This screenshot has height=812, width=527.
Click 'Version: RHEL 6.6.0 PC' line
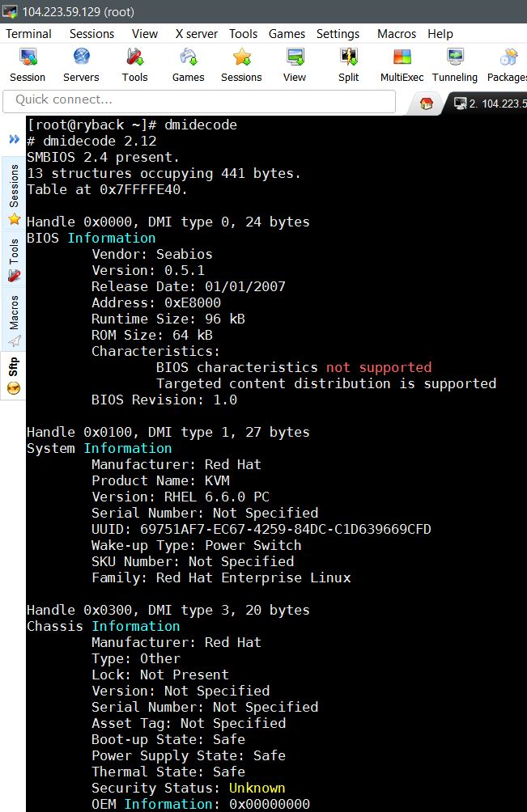(181, 497)
